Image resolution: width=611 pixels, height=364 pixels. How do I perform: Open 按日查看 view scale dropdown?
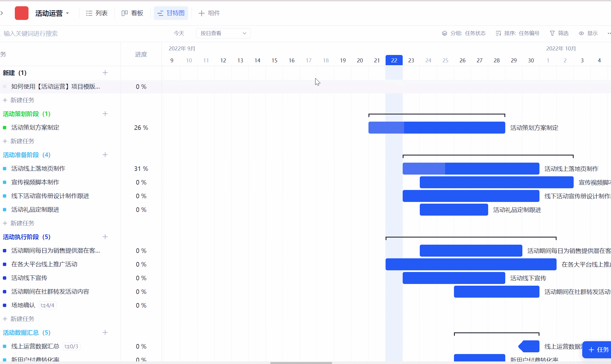coord(223,33)
